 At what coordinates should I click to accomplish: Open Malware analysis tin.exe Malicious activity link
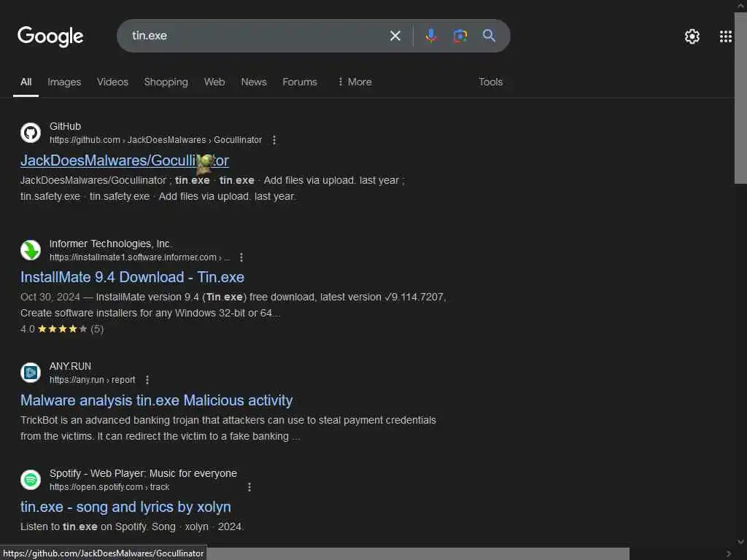[x=156, y=400]
